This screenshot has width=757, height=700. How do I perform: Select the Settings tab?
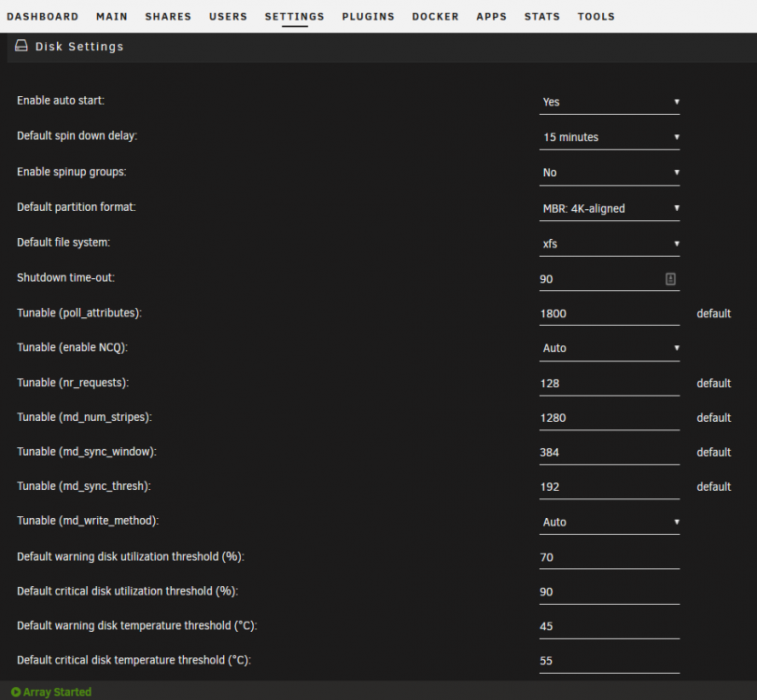point(295,17)
